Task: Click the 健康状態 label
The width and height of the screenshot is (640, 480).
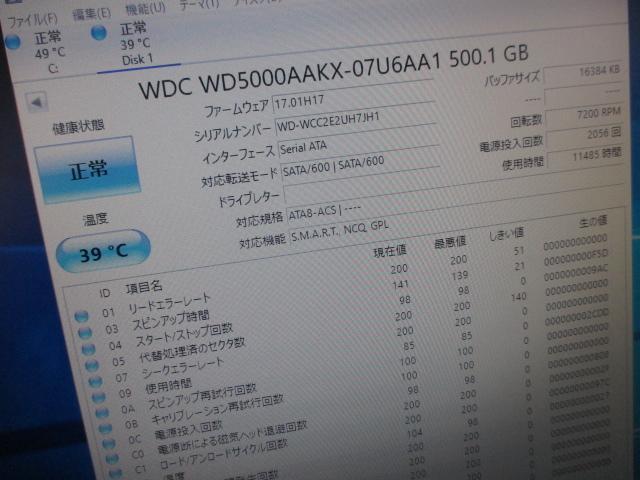Action: 78,126
